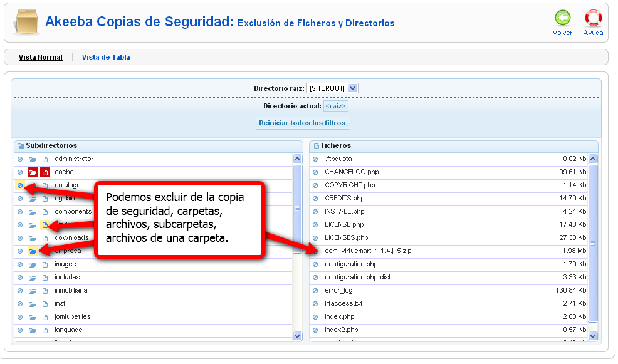The width and height of the screenshot is (618, 364).
Task: Toggle exclude icon for language directory
Action: click(20, 331)
